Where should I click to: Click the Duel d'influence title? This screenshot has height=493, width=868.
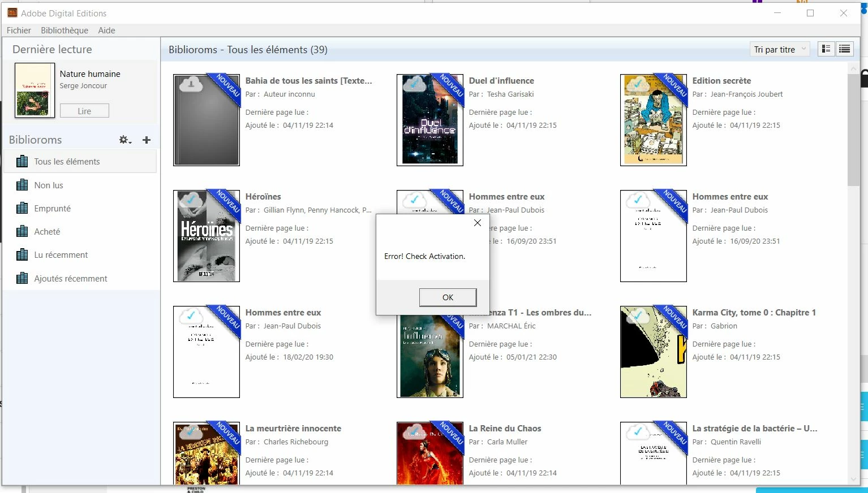tap(501, 81)
